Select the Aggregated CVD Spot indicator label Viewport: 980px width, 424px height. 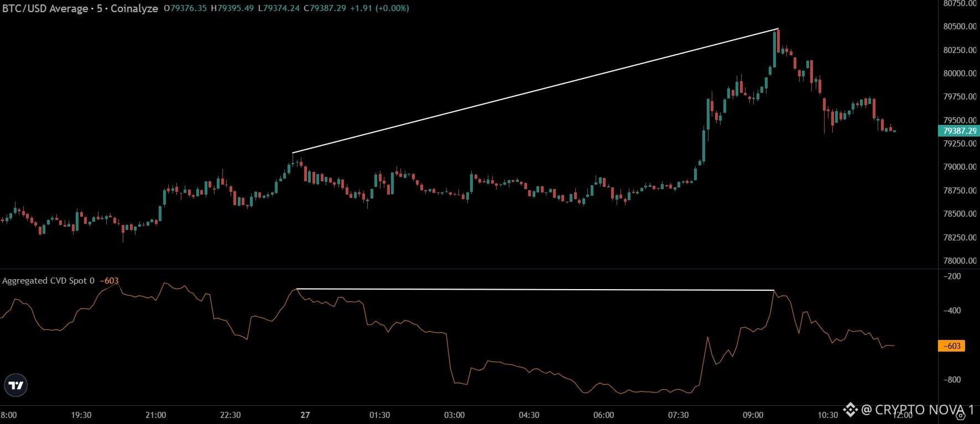pos(48,281)
